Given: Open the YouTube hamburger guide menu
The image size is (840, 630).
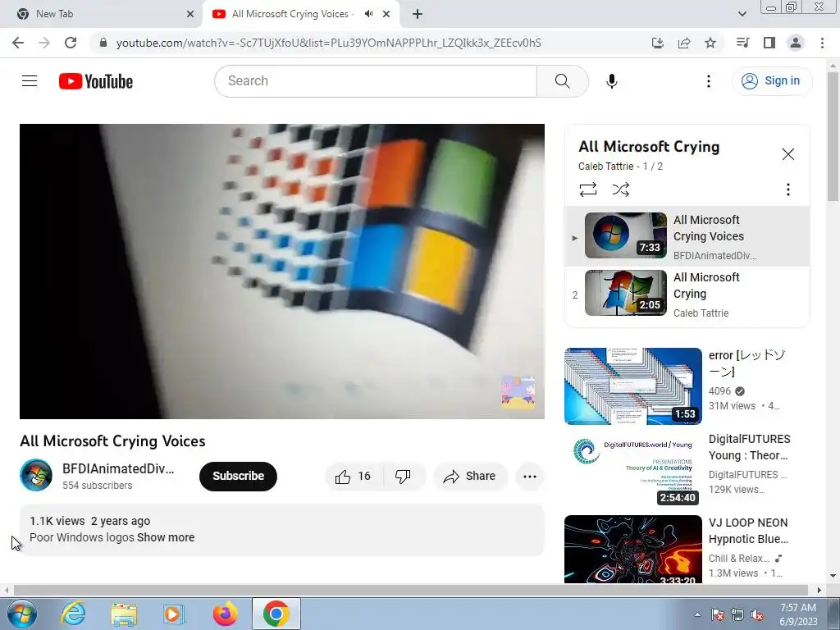Looking at the screenshot, I should tap(30, 81).
